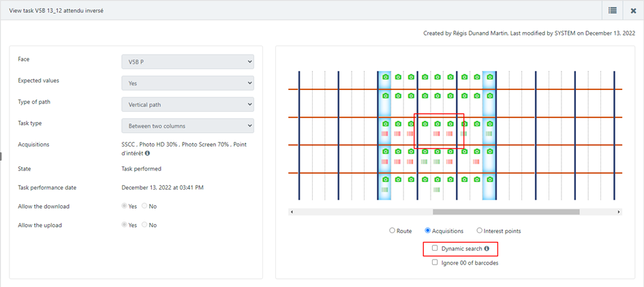The image size is (644, 287).
Task: Select bottom-row camera in right highlighted column
Action: (x=489, y=179)
